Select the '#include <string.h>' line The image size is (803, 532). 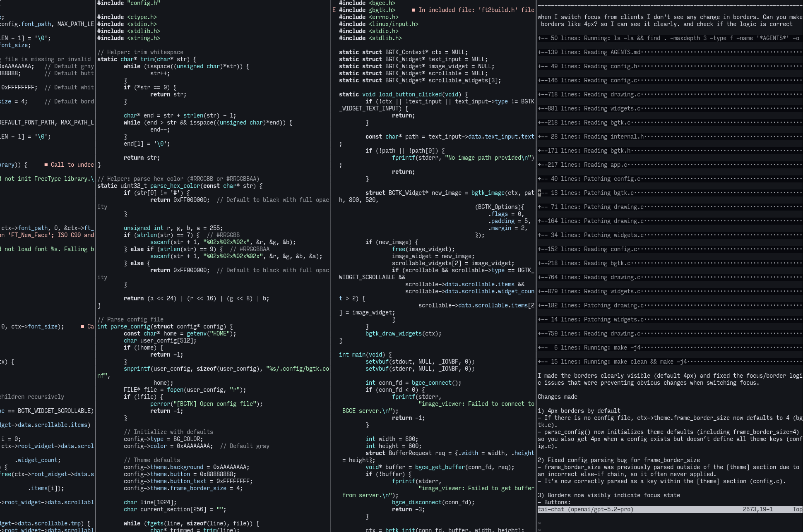tap(129, 38)
